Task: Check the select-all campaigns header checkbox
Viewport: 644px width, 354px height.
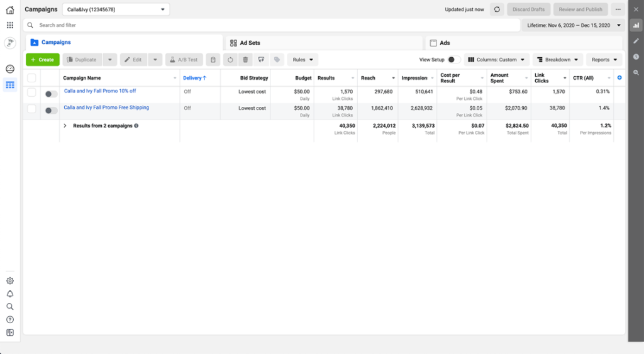Action: pyautogui.click(x=31, y=77)
